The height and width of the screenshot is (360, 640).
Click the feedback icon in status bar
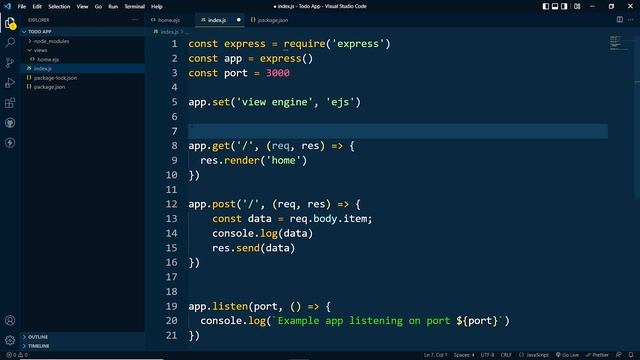tap(619, 355)
